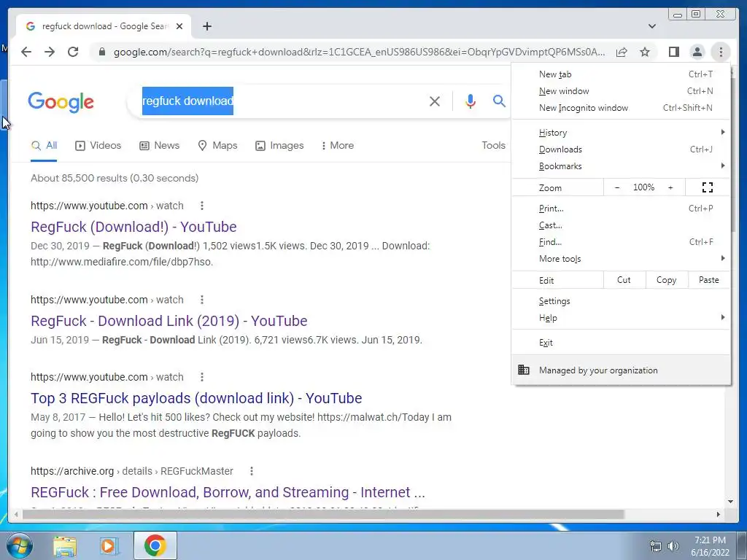Open options for archive.org result
This screenshot has width=747, height=560.
click(252, 471)
